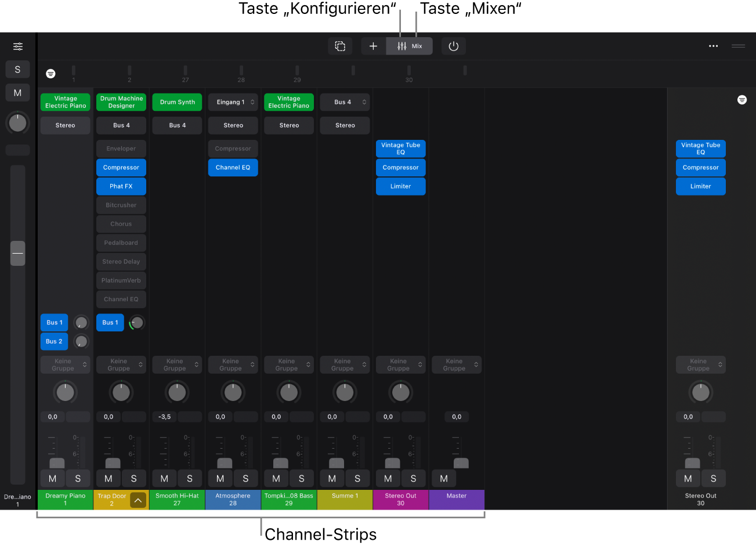Image resolution: width=756 pixels, height=545 pixels.
Task: Open the Phat FX plugin on Trap Door
Action: tap(121, 186)
